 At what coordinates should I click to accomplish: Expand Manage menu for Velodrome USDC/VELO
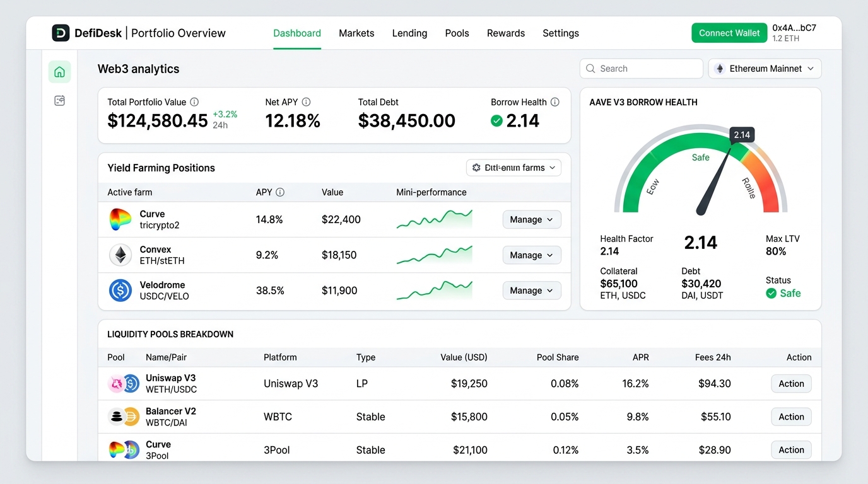[532, 291]
